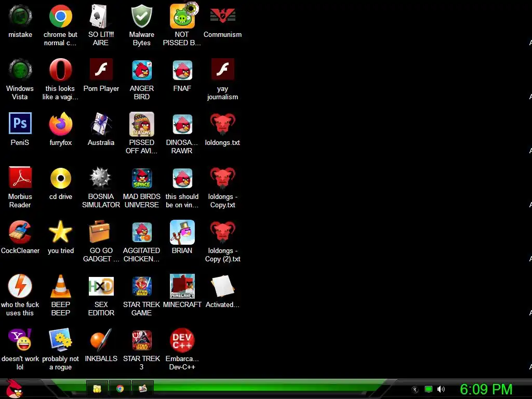Open the Yahoo Messenger "doesn't work lol" icon
532x399 pixels.
click(x=20, y=340)
